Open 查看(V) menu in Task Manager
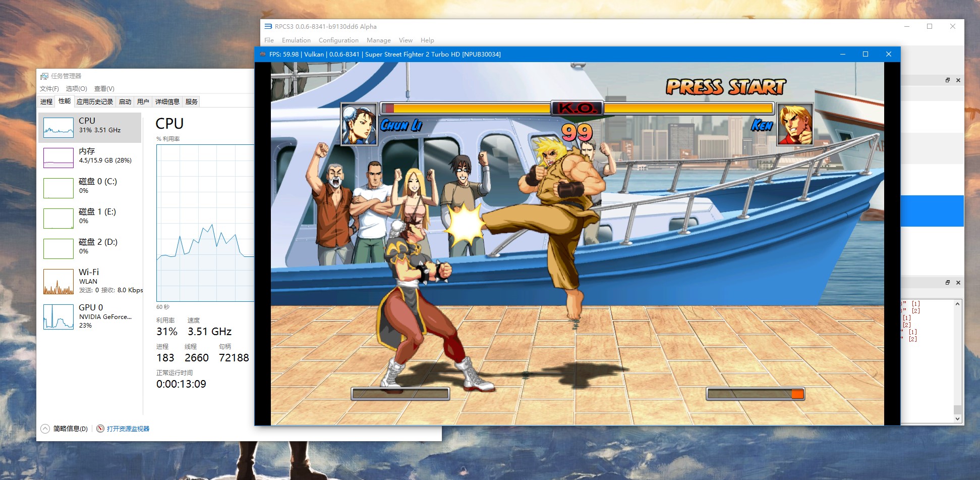 [x=104, y=89]
